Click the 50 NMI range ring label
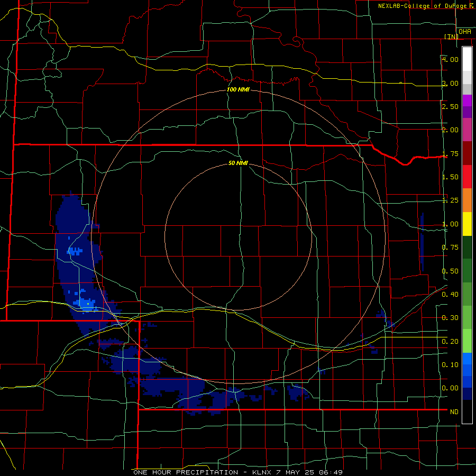The height and width of the screenshot is (476, 476). (x=239, y=163)
